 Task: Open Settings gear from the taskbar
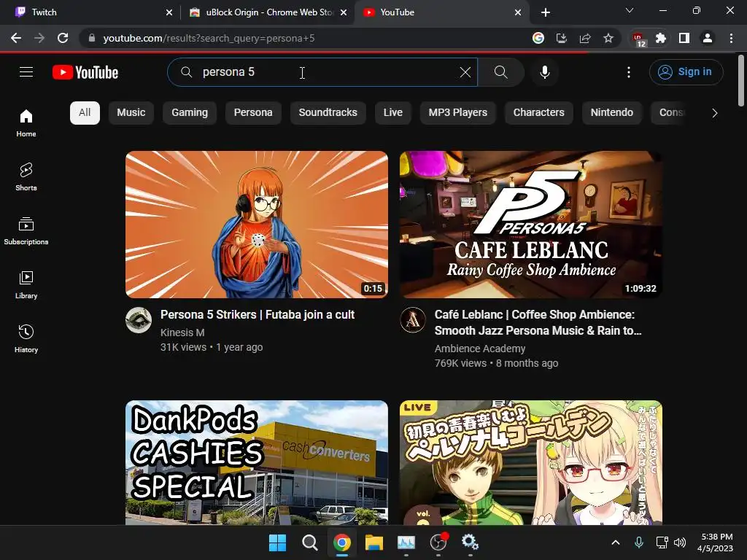point(471,542)
